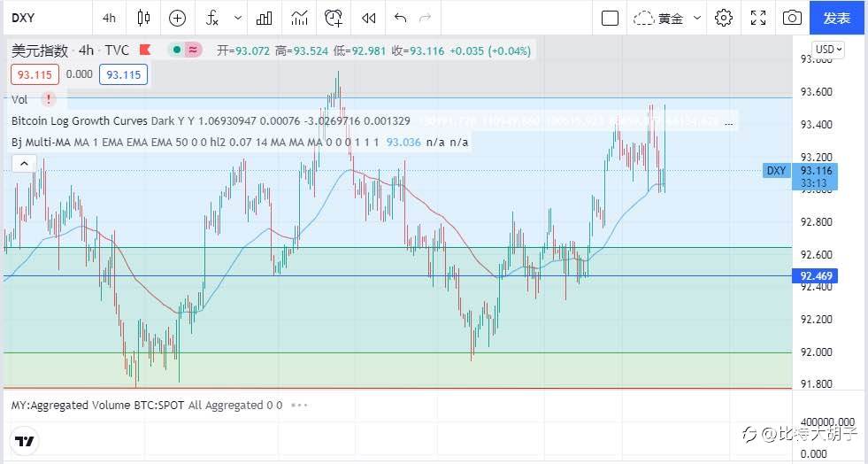Open the candlestick chart style selector

click(143, 18)
